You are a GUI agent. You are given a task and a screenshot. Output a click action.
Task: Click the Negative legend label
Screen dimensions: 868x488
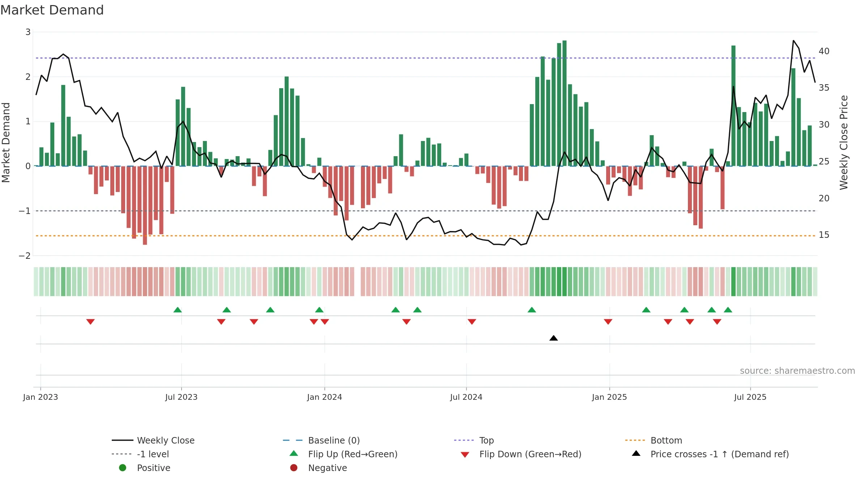tap(327, 468)
